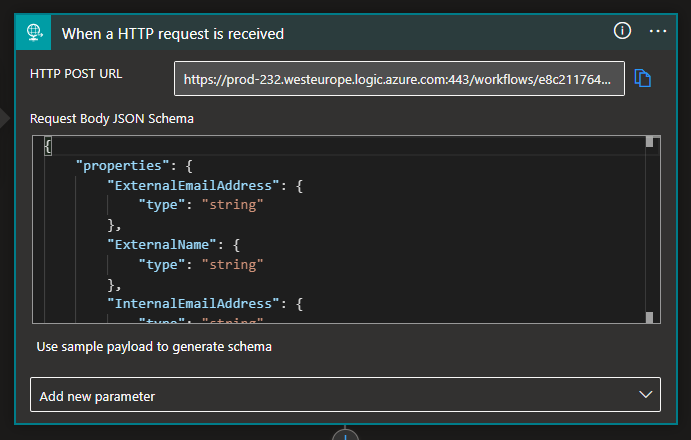Open the ellipsis more options menu
The width and height of the screenshot is (691, 440).
click(657, 31)
